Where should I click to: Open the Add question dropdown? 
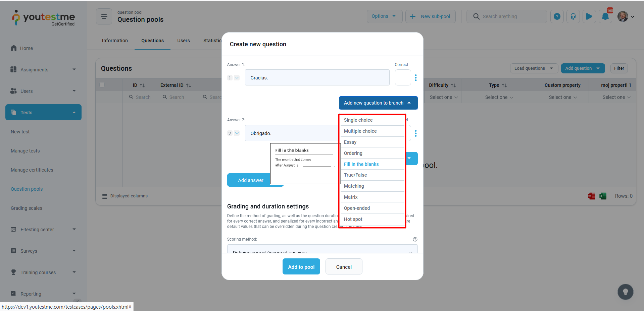pos(583,68)
